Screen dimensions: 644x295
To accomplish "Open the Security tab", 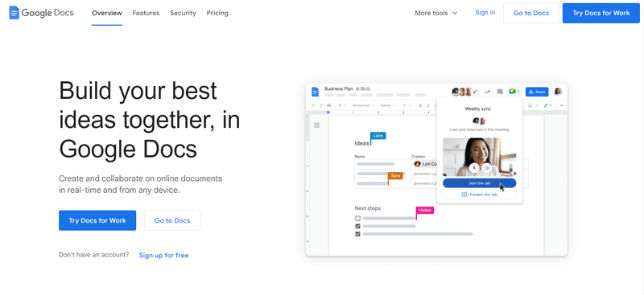I will tap(183, 13).
